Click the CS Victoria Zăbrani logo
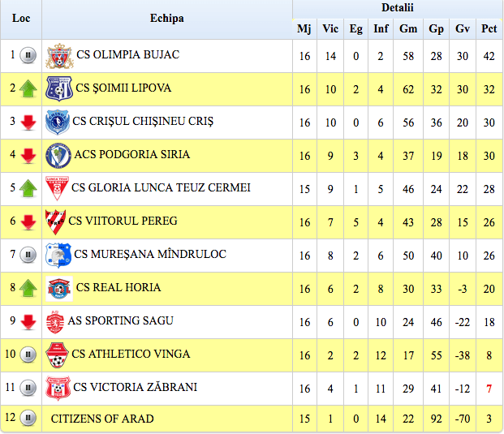The image size is (504, 434). tap(57, 388)
